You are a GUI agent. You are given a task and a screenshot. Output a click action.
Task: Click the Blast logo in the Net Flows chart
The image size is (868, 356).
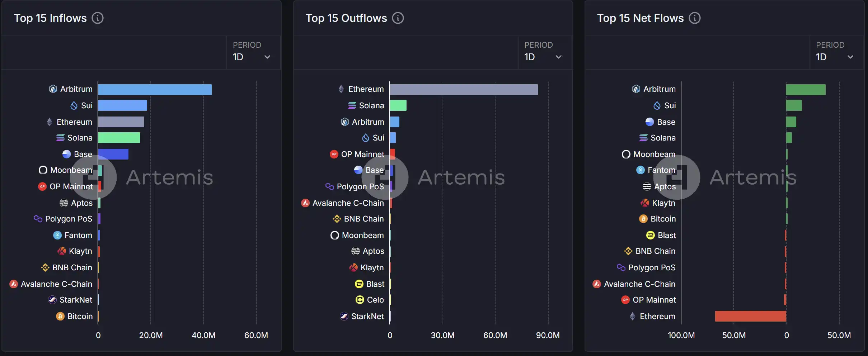(651, 235)
